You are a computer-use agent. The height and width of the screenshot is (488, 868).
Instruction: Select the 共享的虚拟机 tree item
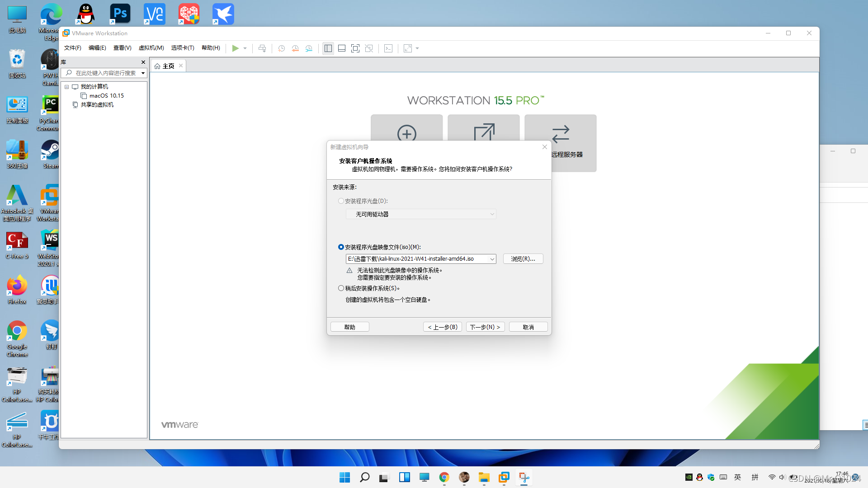tap(93, 105)
